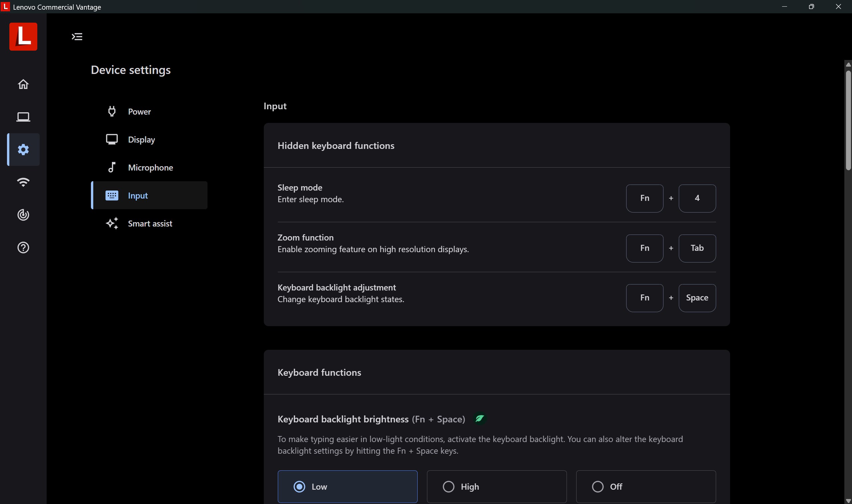
Task: Click the Tab key button
Action: [x=697, y=248]
